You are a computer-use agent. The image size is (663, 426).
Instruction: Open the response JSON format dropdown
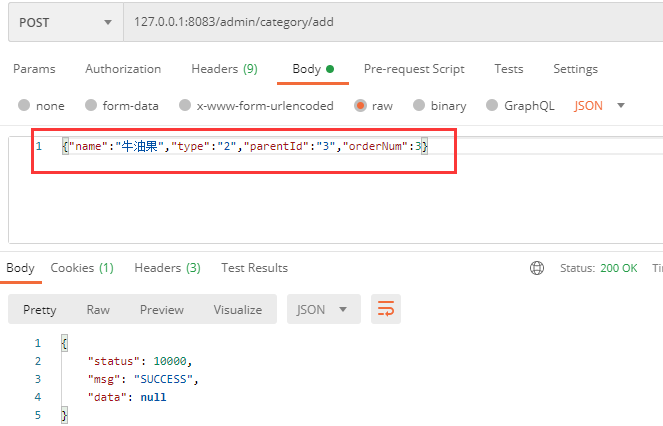(x=324, y=309)
